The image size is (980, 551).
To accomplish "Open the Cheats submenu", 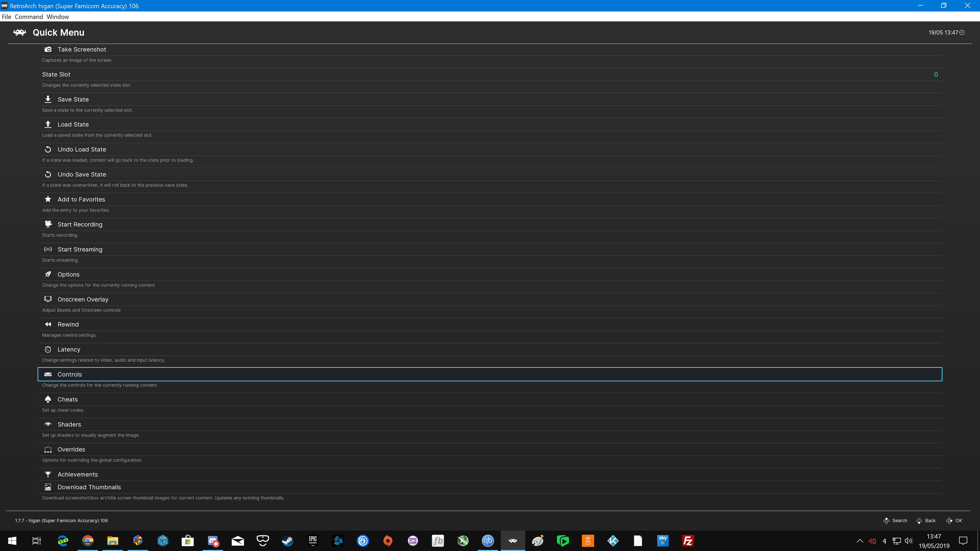I will tap(490, 399).
